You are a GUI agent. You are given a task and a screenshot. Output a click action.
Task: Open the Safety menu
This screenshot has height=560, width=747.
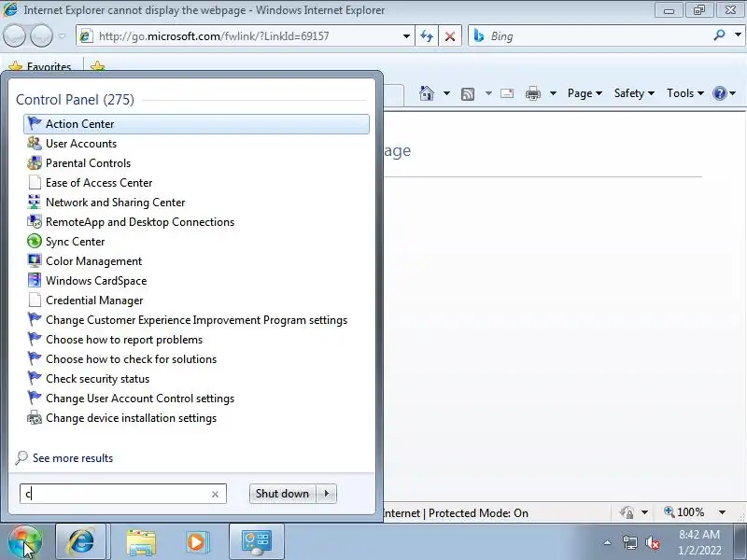[x=634, y=93]
